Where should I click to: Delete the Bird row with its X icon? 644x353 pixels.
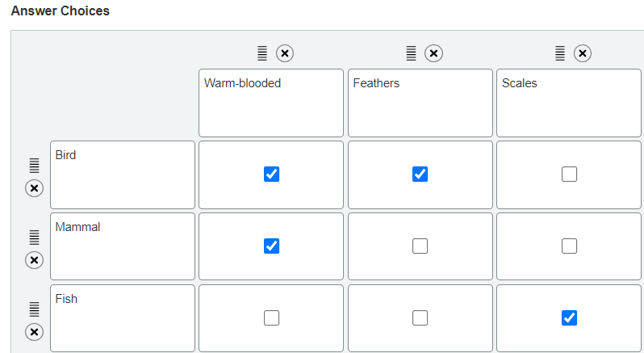34,188
